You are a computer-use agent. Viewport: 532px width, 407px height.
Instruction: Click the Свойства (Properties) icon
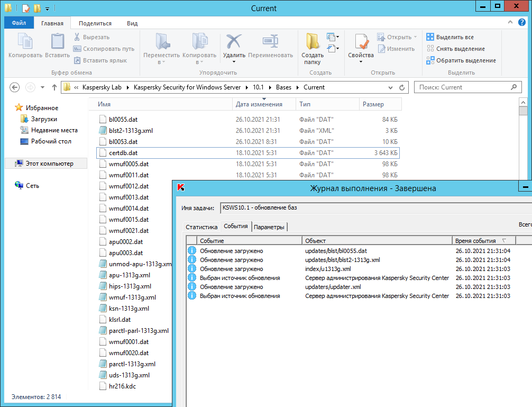(361, 41)
